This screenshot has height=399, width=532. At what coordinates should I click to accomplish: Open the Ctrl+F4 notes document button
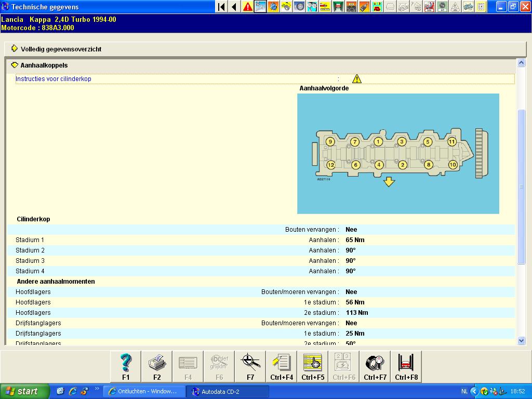coord(282,366)
